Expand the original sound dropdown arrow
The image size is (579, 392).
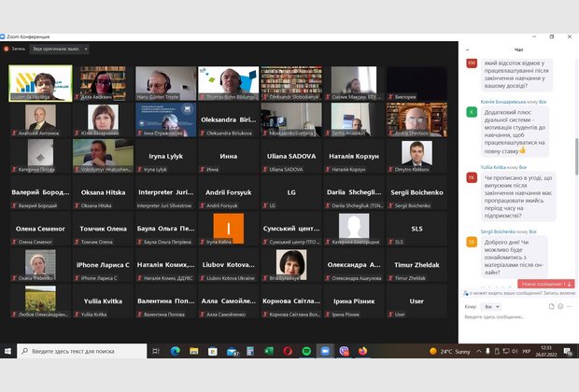(x=85, y=49)
